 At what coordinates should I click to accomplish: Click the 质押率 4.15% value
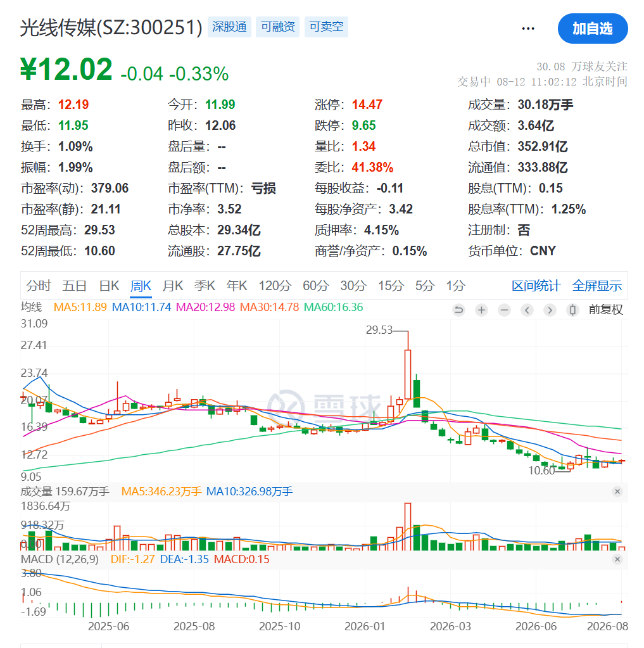(381, 230)
